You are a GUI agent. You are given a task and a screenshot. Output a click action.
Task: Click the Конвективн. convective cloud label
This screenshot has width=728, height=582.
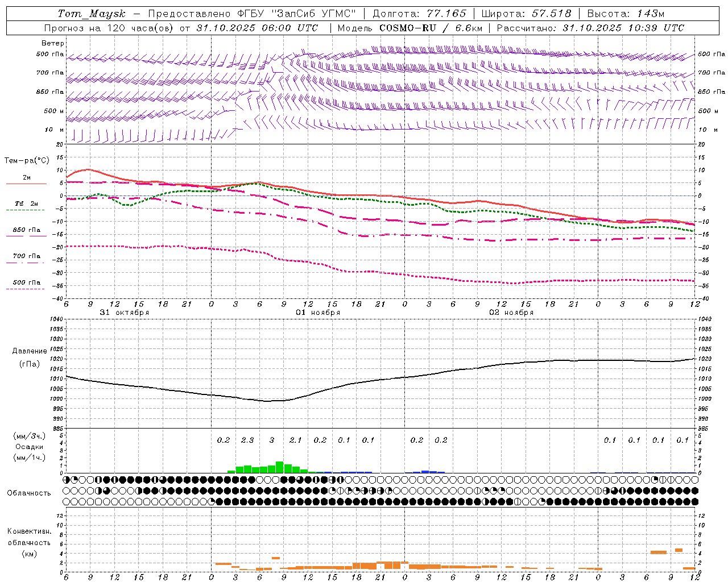click(29, 531)
